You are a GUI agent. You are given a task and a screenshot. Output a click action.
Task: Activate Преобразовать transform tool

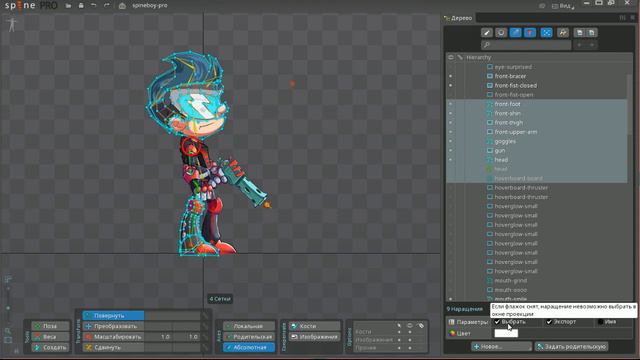point(113,326)
